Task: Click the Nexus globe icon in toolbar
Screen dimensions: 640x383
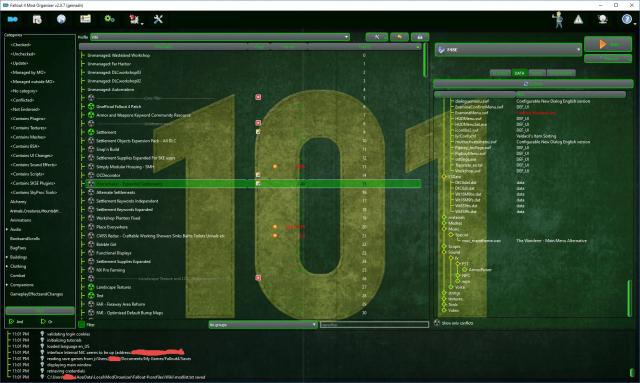Action: click(61, 19)
